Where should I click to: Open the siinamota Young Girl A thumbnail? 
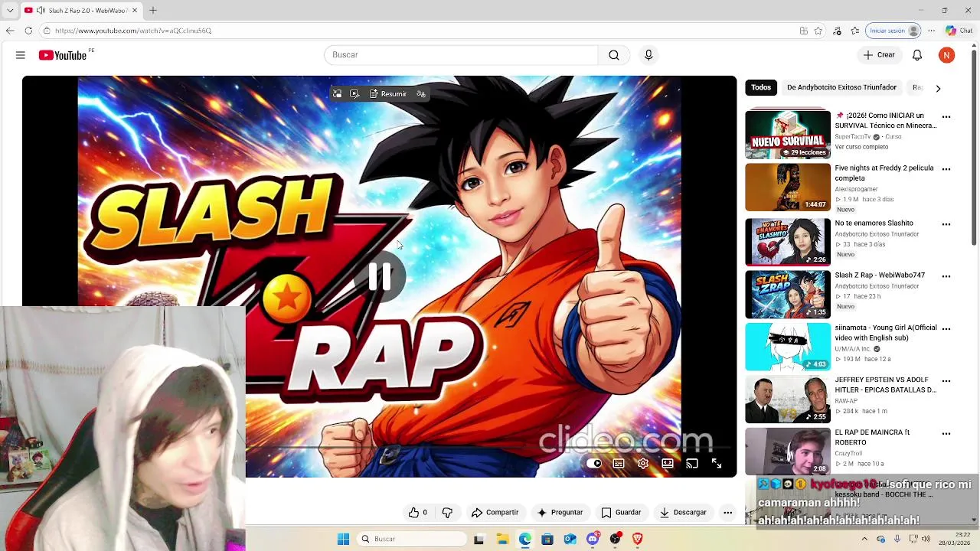(x=788, y=347)
